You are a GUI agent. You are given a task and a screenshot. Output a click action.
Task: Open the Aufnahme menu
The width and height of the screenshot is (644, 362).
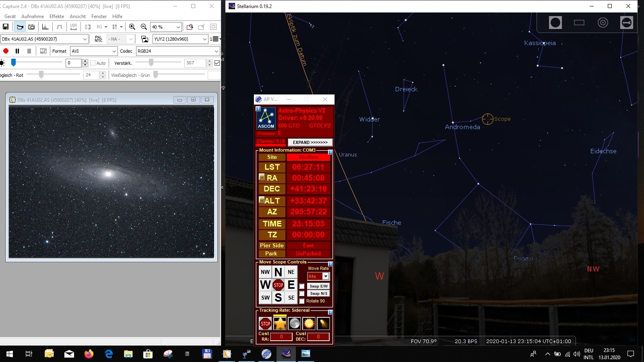(33, 16)
